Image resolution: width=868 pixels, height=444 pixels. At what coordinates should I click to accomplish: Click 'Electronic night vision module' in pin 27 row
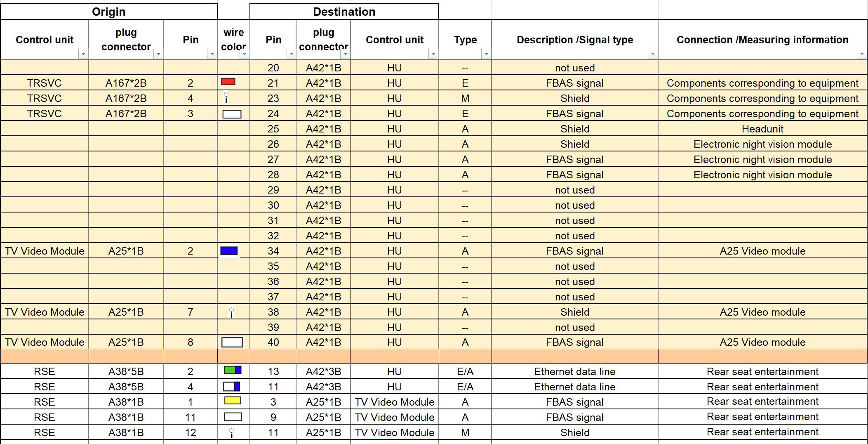pyautogui.click(x=762, y=159)
